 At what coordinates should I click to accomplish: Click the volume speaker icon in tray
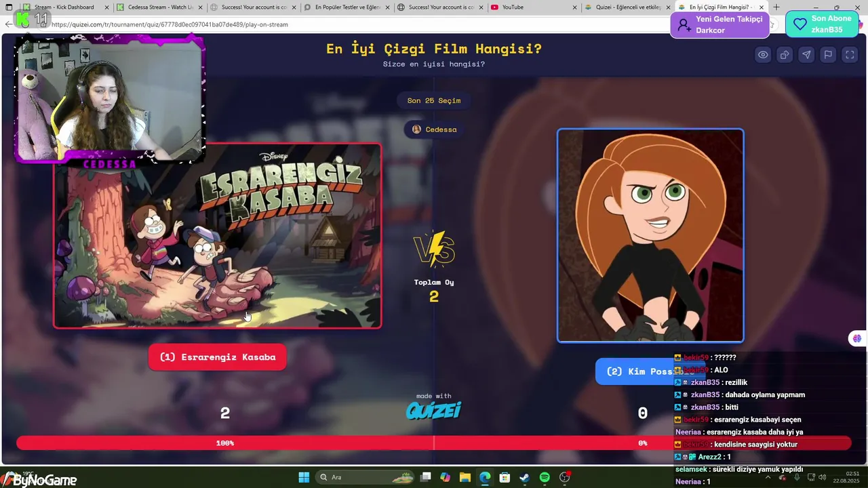click(x=822, y=477)
